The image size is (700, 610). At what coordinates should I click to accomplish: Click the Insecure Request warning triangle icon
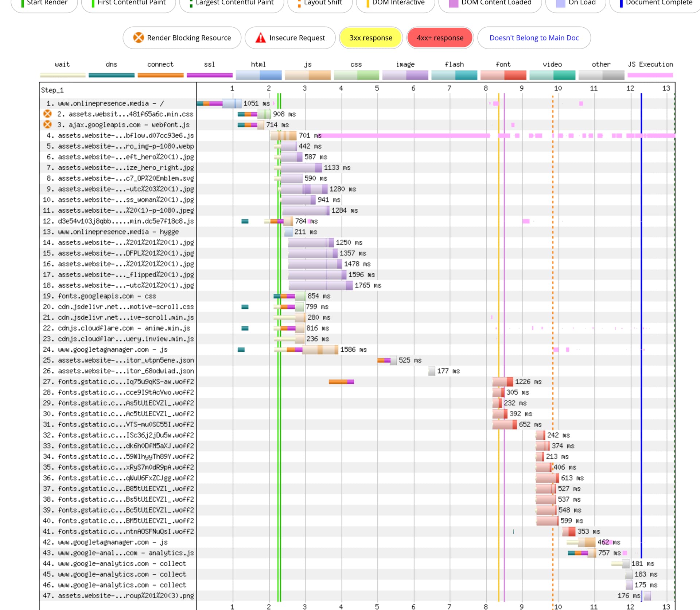(x=260, y=38)
